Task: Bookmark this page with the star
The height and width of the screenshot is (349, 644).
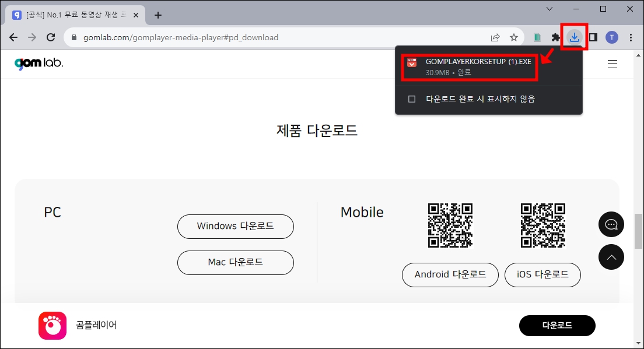Action: pos(514,37)
